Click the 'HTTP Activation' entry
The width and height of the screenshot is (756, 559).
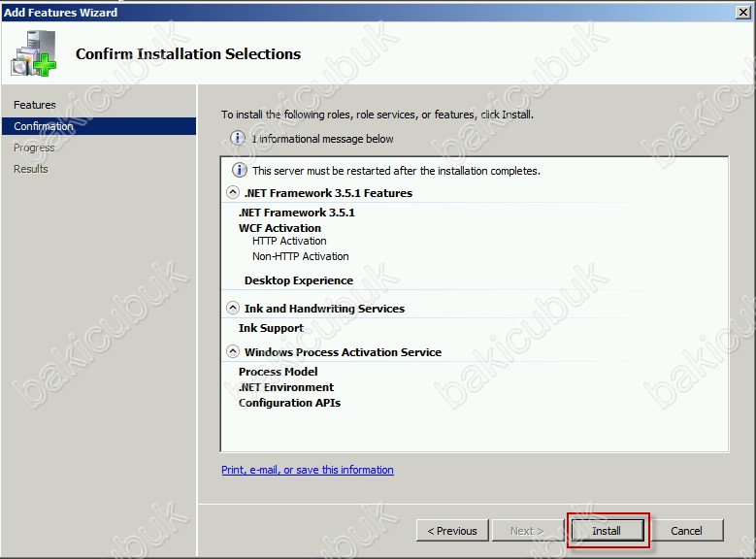tap(289, 241)
